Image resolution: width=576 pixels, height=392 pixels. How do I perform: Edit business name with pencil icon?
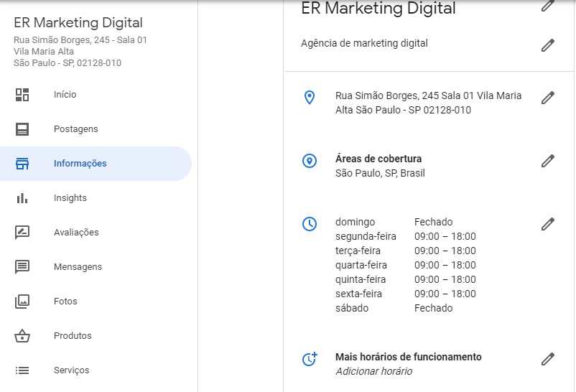pos(547,6)
